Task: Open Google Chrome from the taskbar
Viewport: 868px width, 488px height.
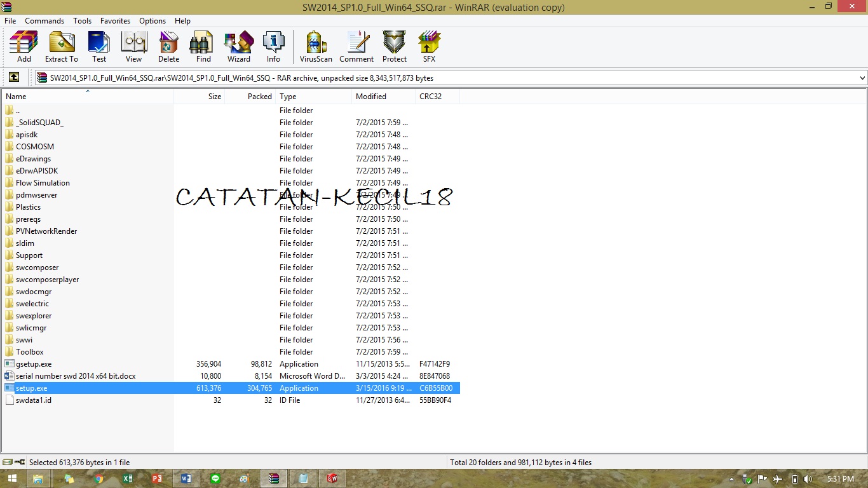Action: coord(98,478)
